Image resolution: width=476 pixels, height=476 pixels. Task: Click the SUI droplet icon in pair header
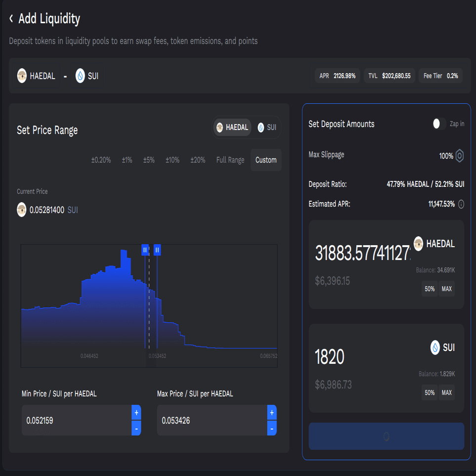80,76
